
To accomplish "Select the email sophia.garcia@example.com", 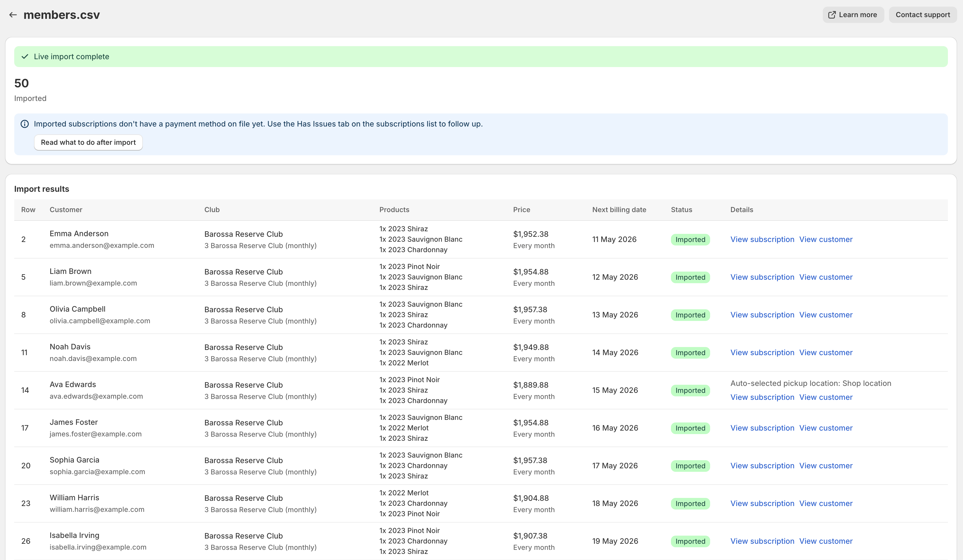I will pyautogui.click(x=98, y=472).
